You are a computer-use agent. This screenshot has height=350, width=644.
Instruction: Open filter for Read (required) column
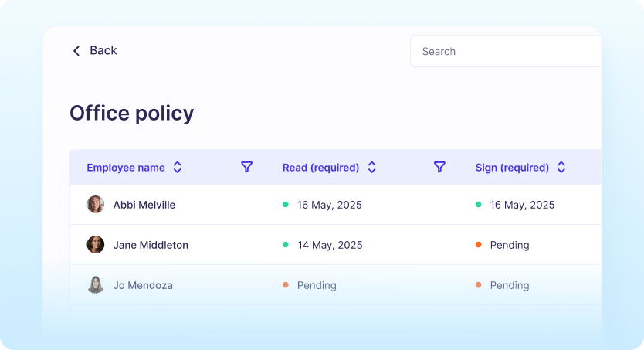point(439,167)
